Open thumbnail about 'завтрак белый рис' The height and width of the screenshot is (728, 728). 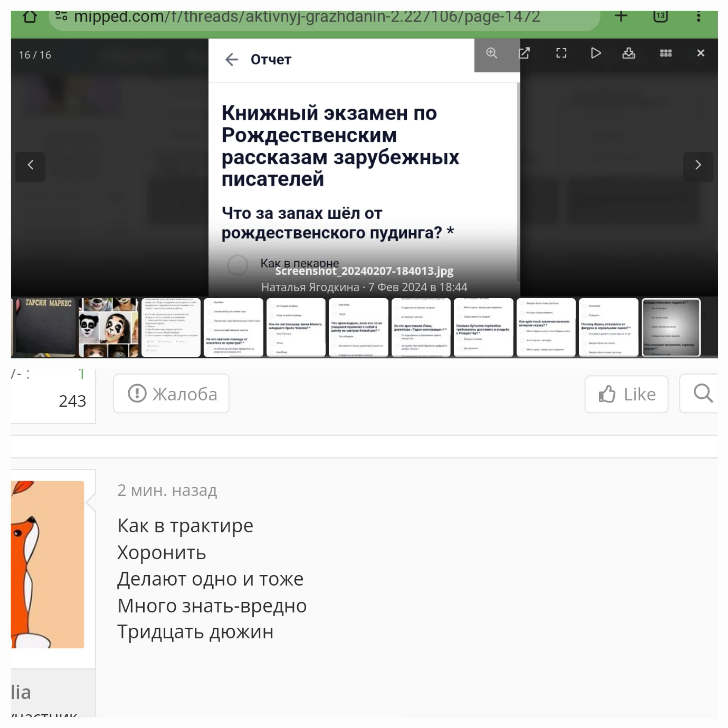pos(359,327)
